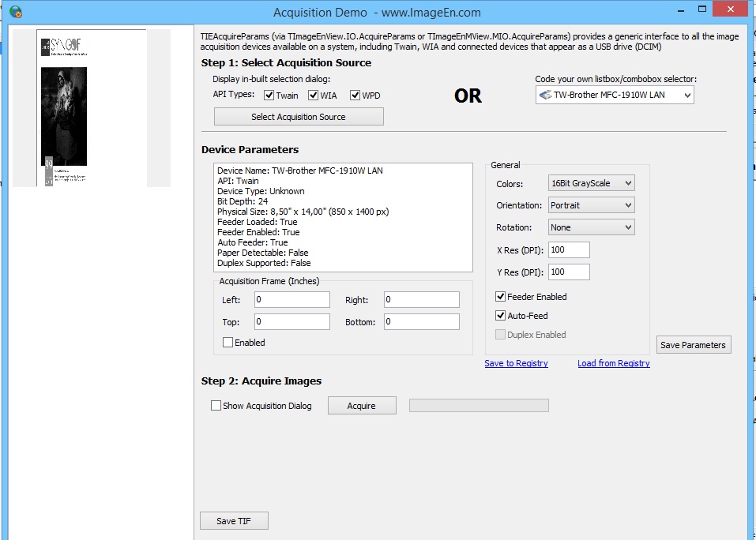
Task: Focus the Right acquisition frame field
Action: [x=421, y=300]
